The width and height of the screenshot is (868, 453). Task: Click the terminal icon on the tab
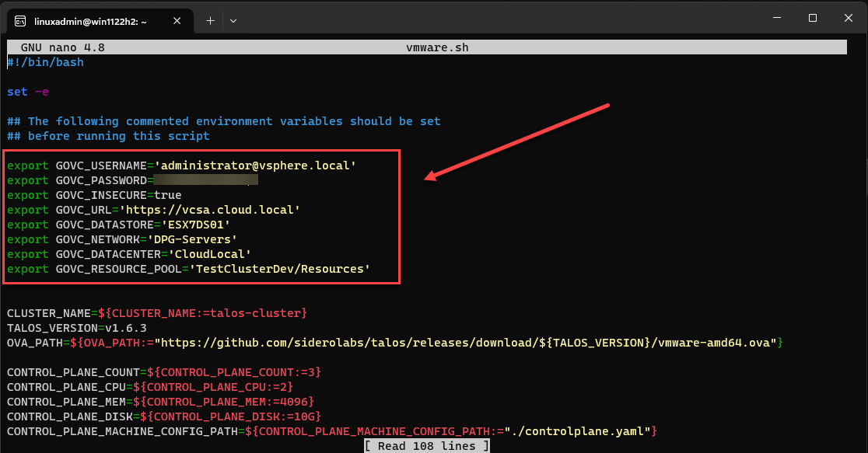click(x=21, y=20)
